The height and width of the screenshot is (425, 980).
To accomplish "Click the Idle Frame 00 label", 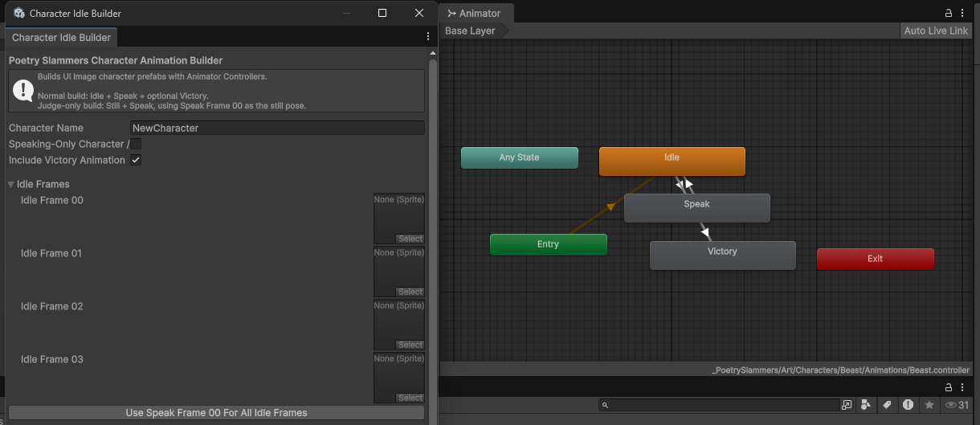I will point(51,200).
